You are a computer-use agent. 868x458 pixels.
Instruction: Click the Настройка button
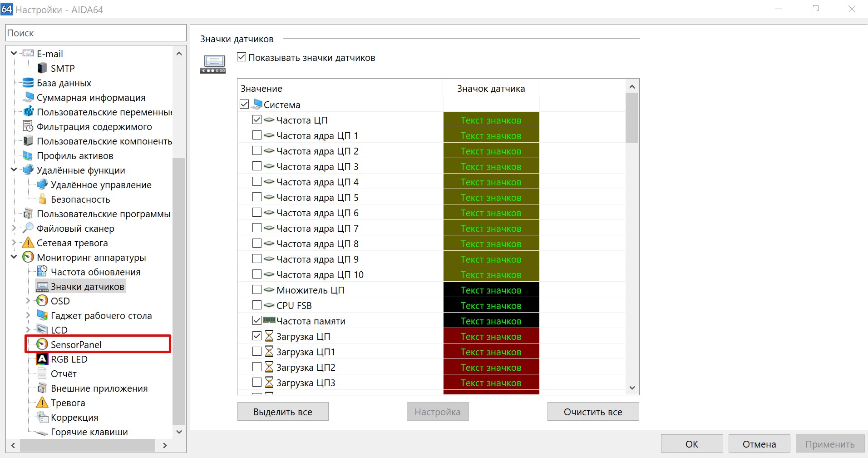(x=438, y=412)
